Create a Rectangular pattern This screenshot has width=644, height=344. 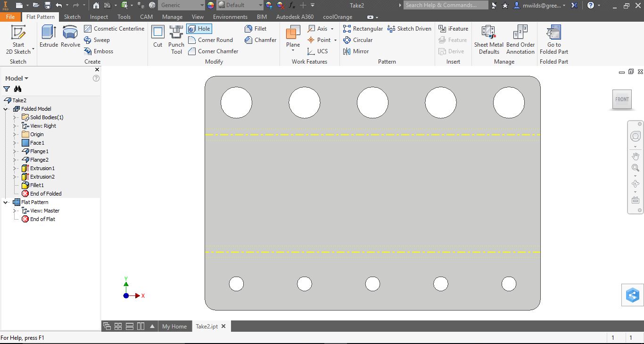pyautogui.click(x=363, y=29)
